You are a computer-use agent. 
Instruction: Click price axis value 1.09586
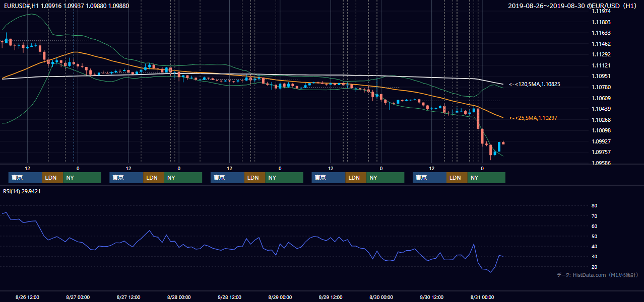pos(601,163)
